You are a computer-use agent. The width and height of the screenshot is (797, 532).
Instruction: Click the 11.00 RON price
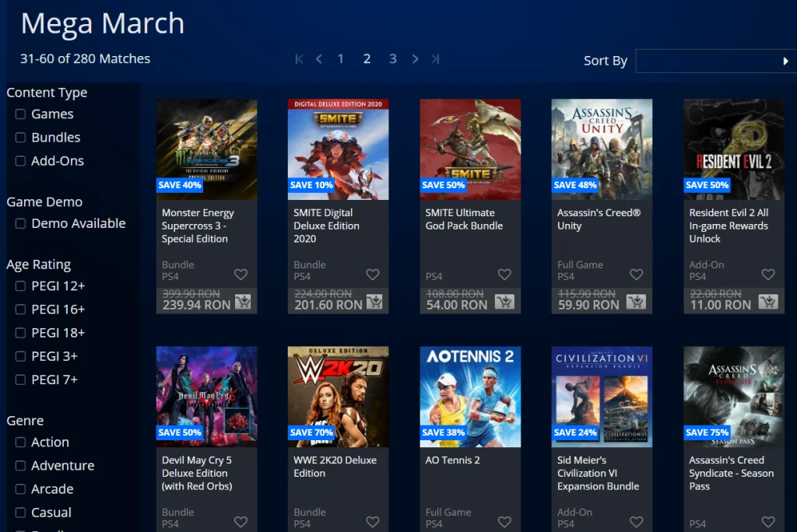tap(720, 305)
